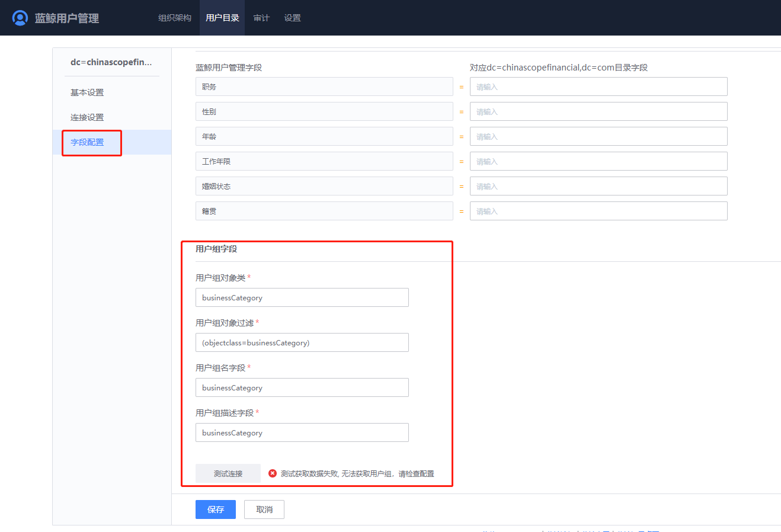Select the 用户目录 tab
The image size is (781, 532).
[x=222, y=18]
